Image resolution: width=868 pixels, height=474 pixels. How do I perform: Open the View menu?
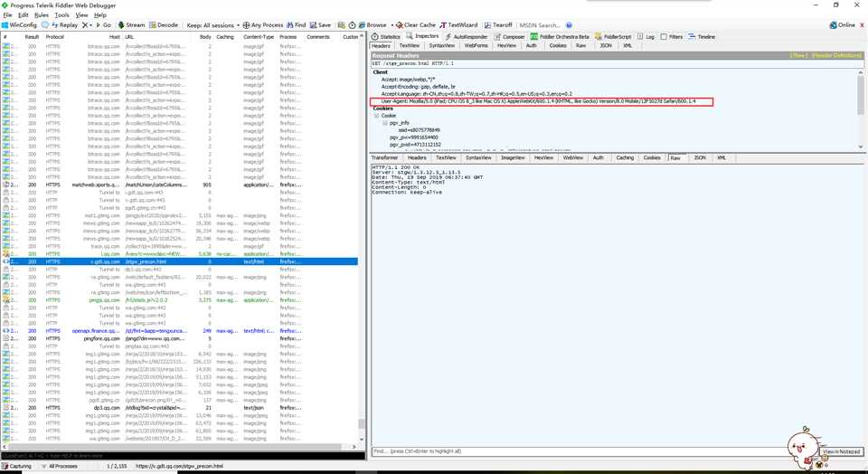pyautogui.click(x=82, y=15)
